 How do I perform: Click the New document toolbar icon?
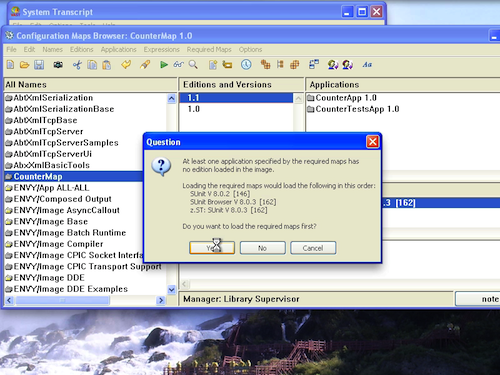click(10, 64)
